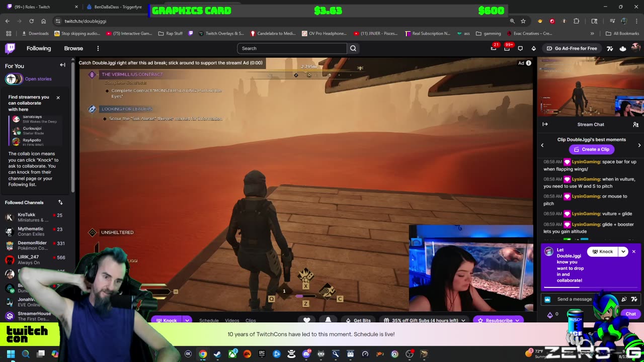Collapse the Stream Chat panel arrow

pos(545,124)
